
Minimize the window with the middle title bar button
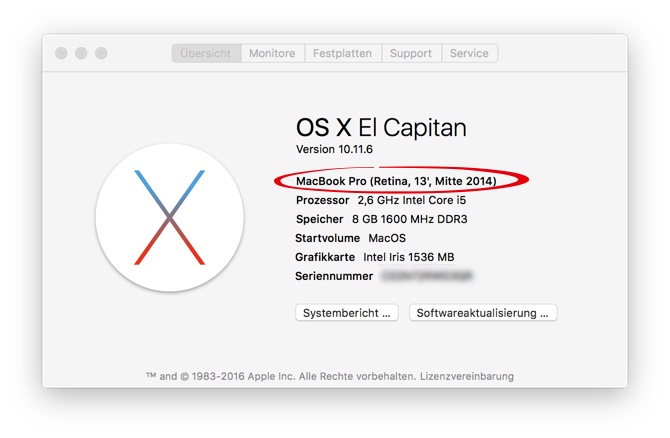coord(81,53)
